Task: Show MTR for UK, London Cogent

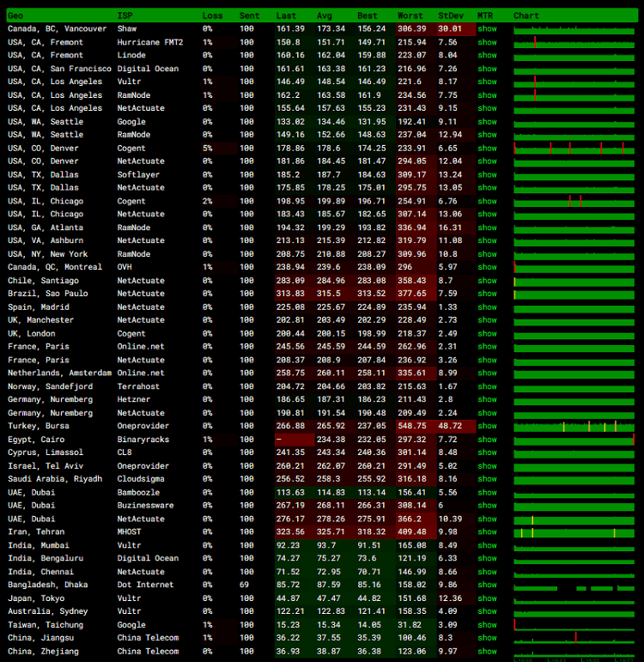Action: [487, 333]
